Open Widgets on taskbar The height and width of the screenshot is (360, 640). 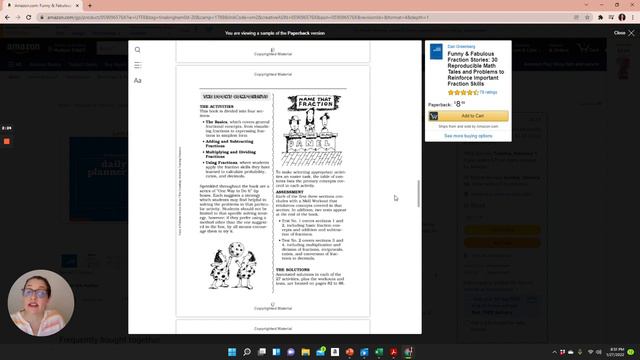[x=276, y=352]
